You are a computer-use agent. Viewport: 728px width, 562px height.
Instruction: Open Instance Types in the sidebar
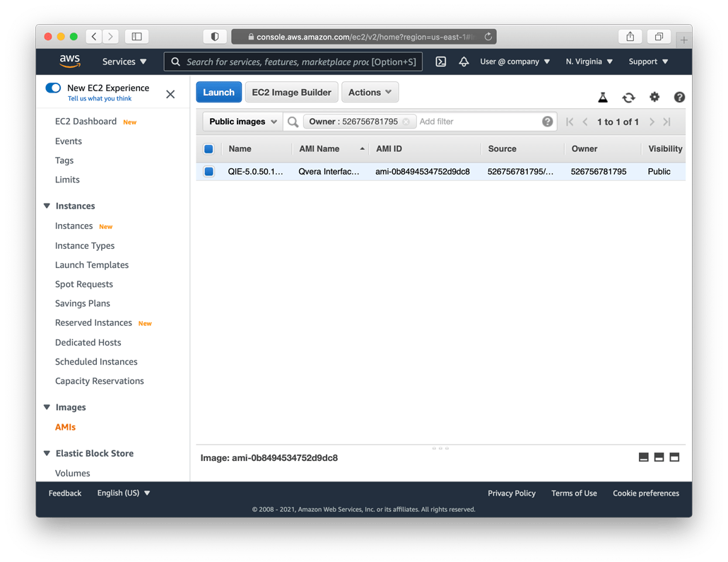pos(85,245)
